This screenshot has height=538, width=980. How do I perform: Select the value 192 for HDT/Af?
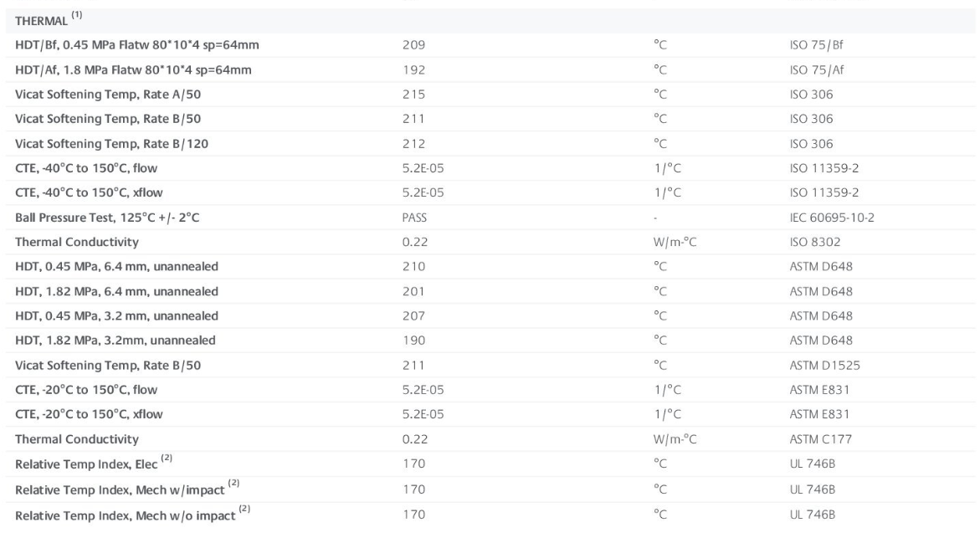click(413, 70)
